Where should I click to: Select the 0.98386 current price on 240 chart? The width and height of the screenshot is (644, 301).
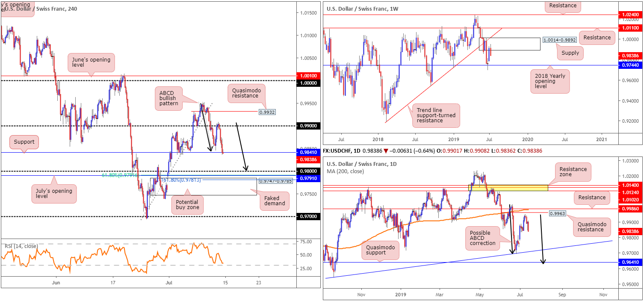(x=309, y=159)
